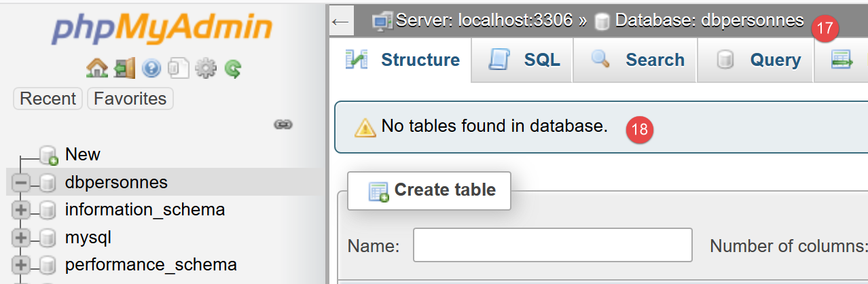Click the table Name input field

[x=552, y=245]
